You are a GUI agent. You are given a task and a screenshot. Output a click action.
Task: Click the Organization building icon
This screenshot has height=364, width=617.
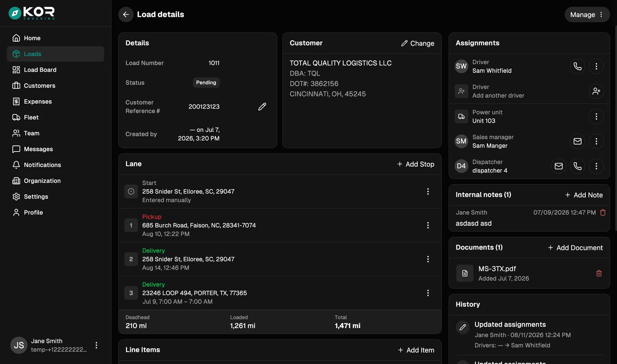16,180
